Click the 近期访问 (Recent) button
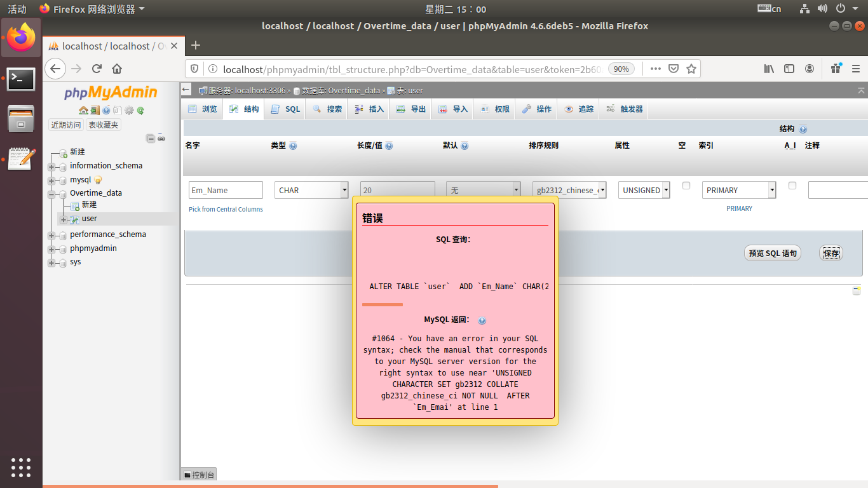Screen dimensions: 868x488 click(66, 125)
